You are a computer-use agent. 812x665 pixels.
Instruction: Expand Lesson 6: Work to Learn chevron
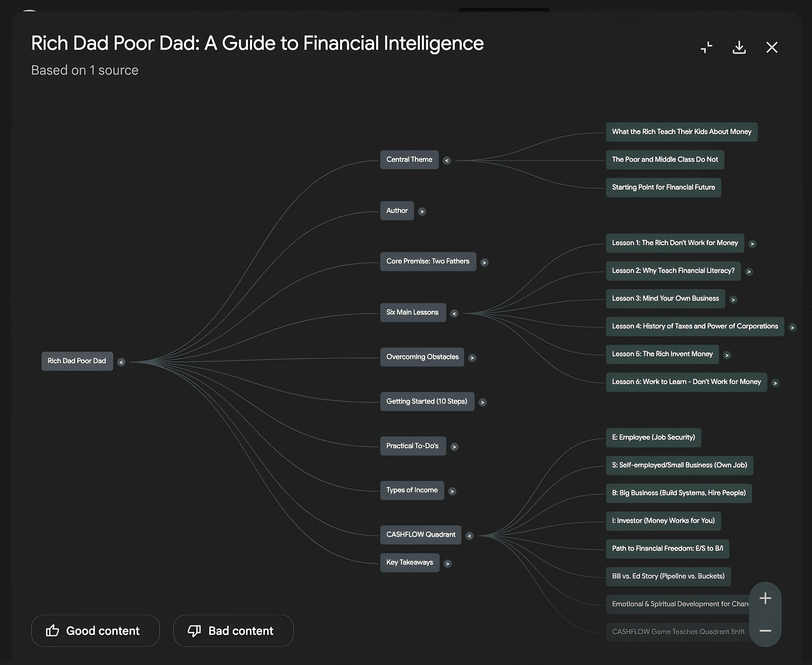[x=775, y=383]
